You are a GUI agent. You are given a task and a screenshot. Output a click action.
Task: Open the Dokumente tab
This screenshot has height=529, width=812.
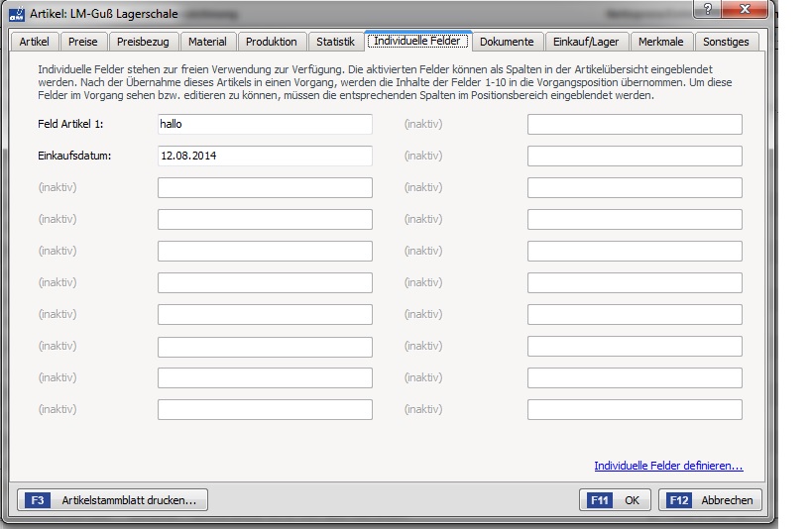(507, 42)
